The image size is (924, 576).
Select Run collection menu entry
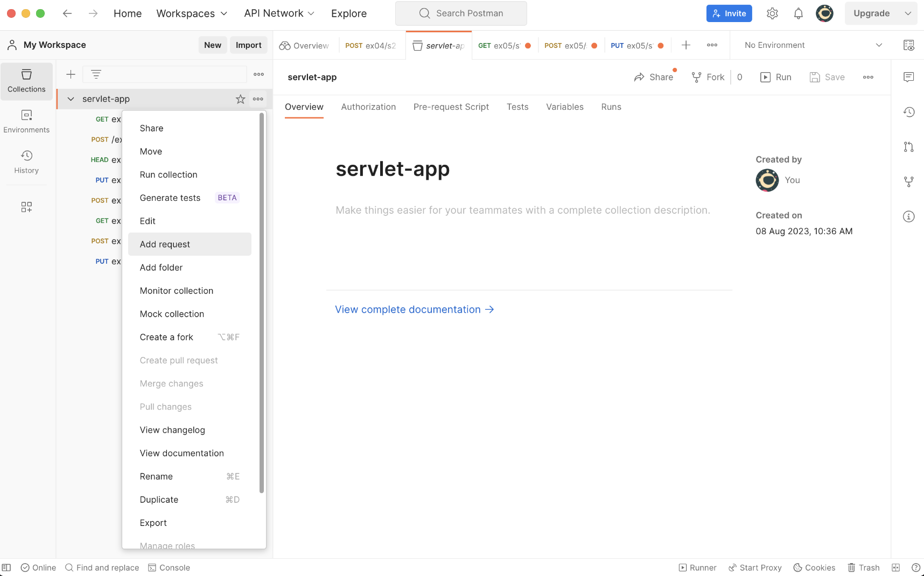click(x=190, y=175)
